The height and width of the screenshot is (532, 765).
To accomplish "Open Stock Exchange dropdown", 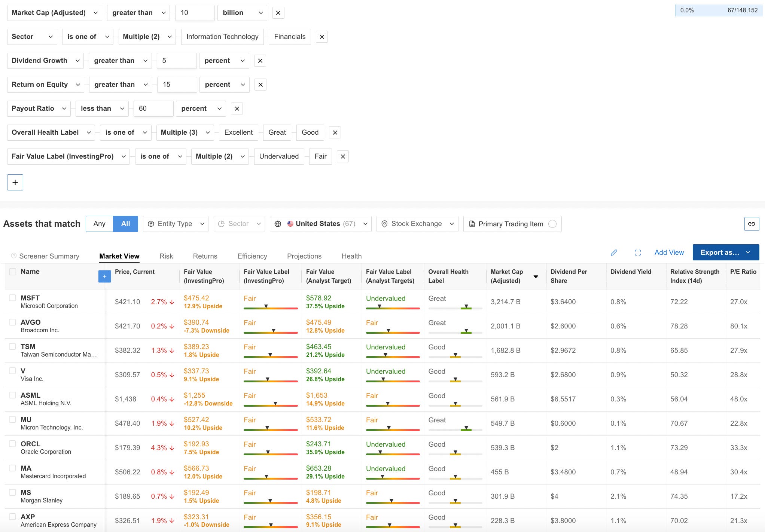I will (417, 224).
